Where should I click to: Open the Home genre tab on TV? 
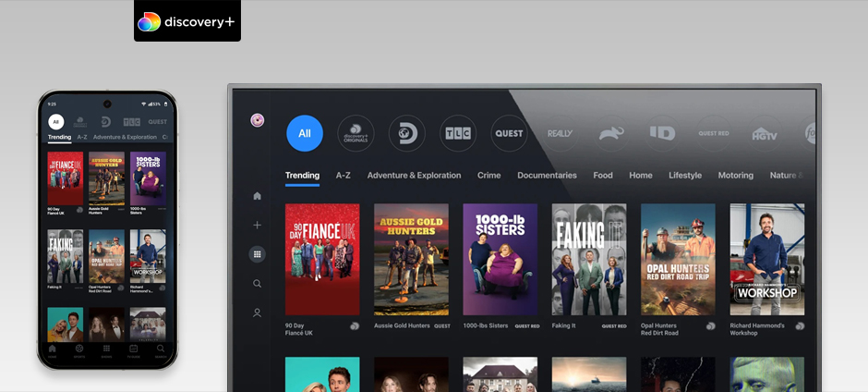[641, 176]
